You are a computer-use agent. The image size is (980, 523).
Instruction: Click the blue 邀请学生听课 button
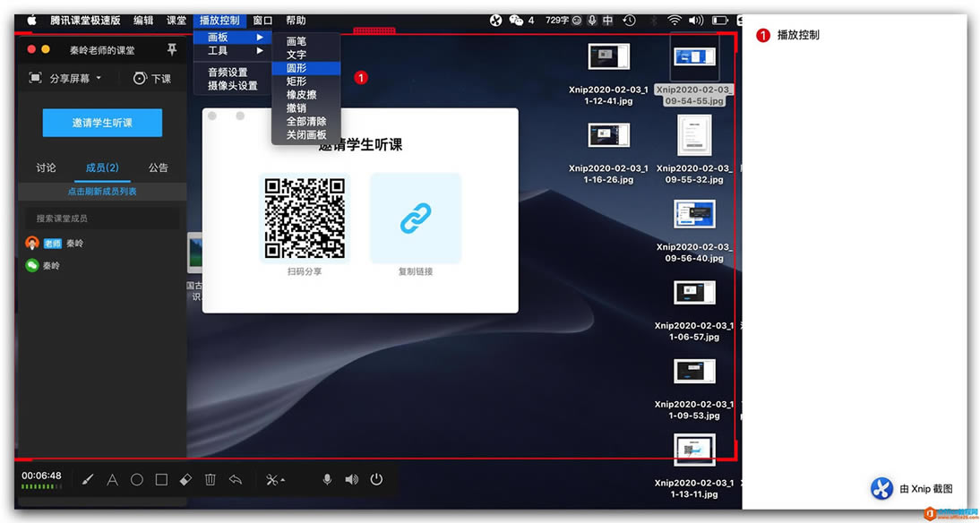pyautogui.click(x=102, y=123)
